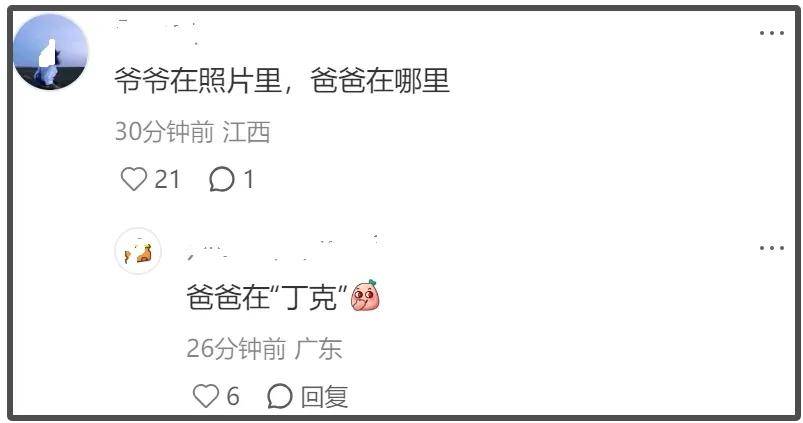Screen dimensions: 803x423
Task: View the top commenter's blue avatar
Action: [x=50, y=52]
